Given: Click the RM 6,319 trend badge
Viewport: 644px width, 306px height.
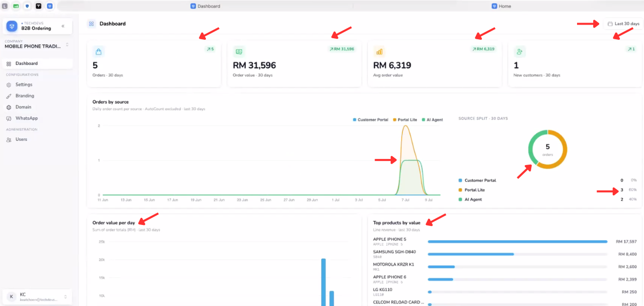Looking at the screenshot, I should 483,49.
